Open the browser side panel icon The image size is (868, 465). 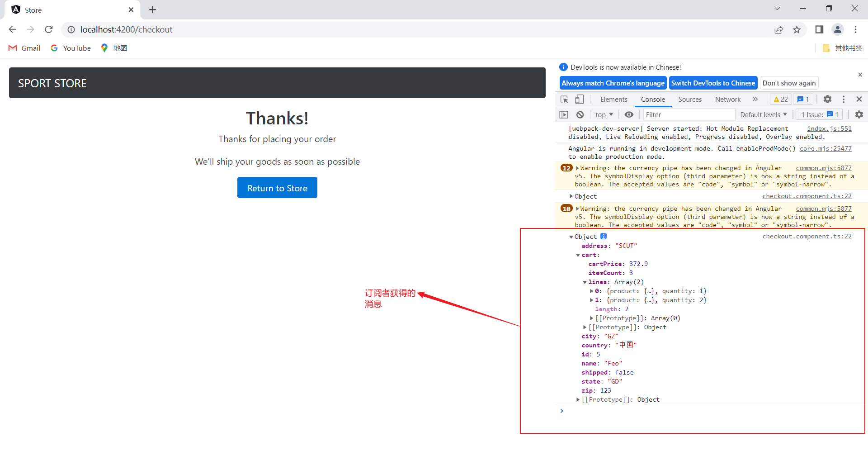(x=819, y=30)
